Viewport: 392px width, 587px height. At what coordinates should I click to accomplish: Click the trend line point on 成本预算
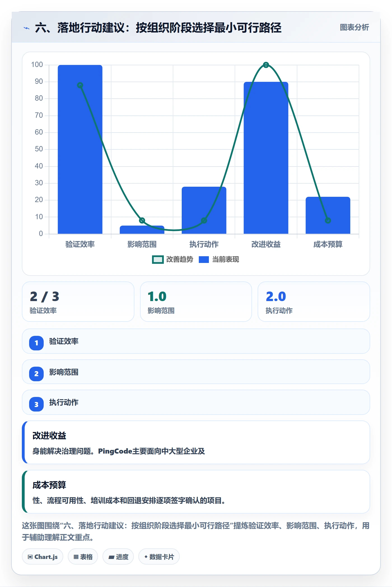[328, 221]
